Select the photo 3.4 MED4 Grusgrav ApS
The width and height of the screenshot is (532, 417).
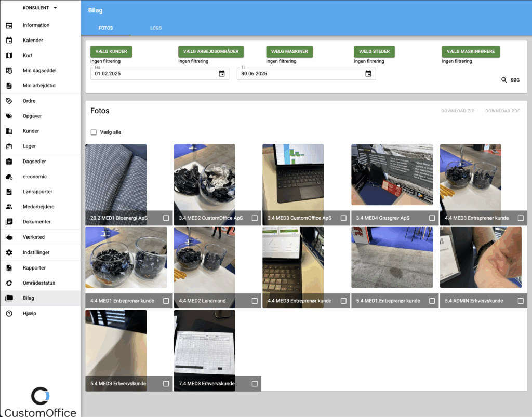tap(392, 174)
